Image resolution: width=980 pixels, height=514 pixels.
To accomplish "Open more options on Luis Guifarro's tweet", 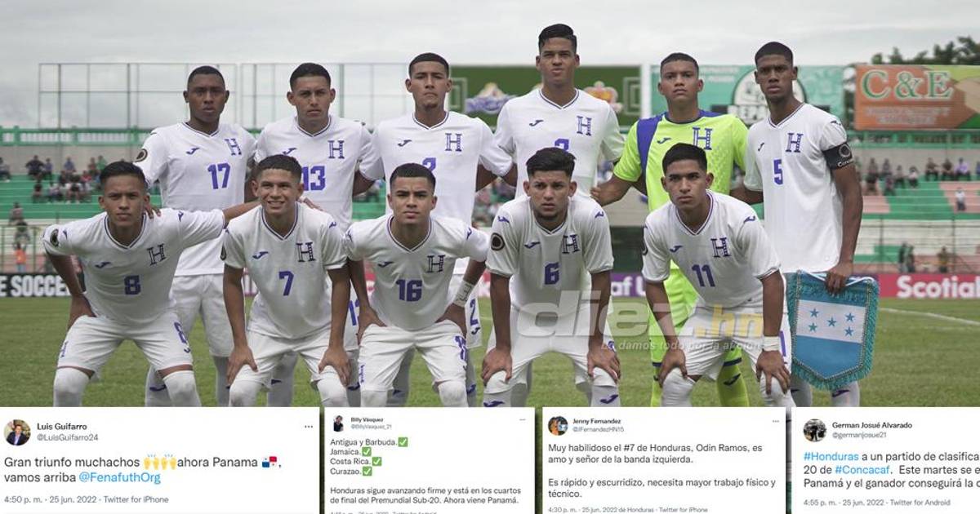I will (x=309, y=426).
